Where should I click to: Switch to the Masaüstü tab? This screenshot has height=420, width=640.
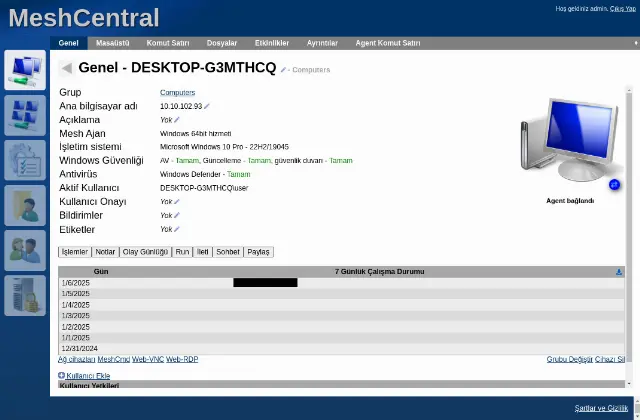[x=113, y=43]
